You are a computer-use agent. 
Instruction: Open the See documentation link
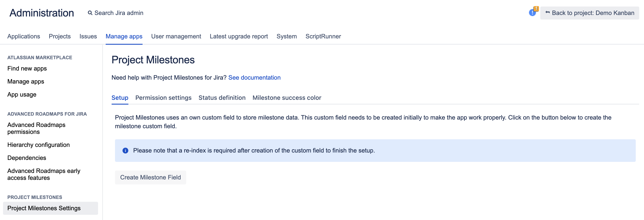click(x=254, y=77)
